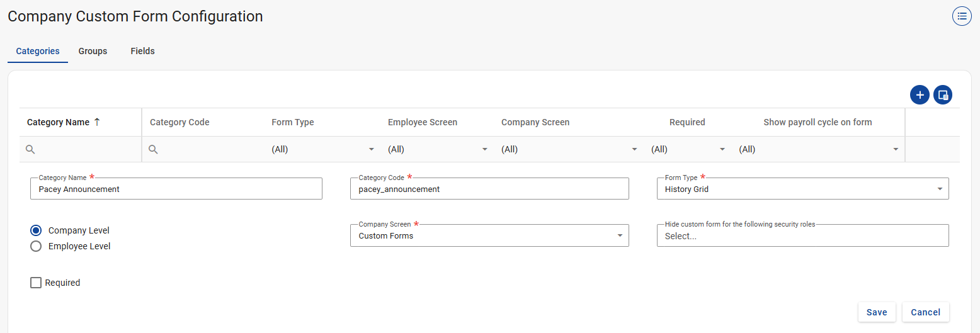
Task: Enable the Required checkbox
Action: pos(36,283)
